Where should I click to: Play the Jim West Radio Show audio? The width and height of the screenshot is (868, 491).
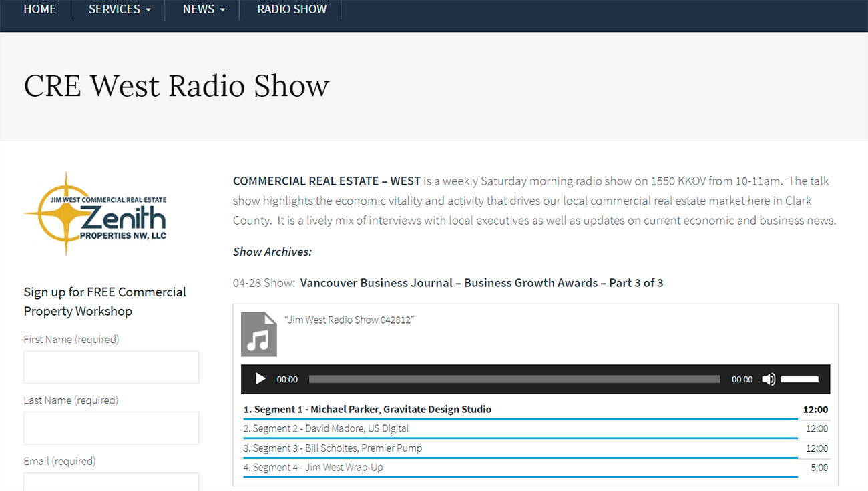pyautogui.click(x=260, y=379)
